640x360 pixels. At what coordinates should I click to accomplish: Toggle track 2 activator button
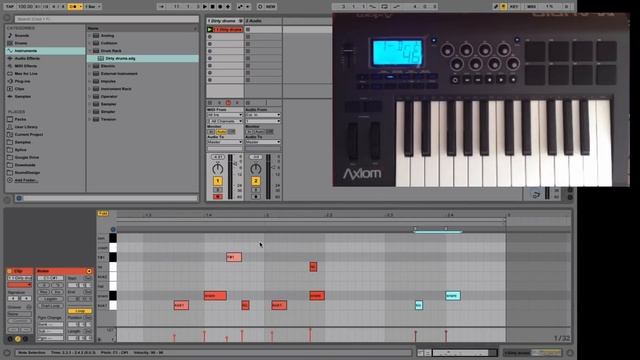[256, 181]
